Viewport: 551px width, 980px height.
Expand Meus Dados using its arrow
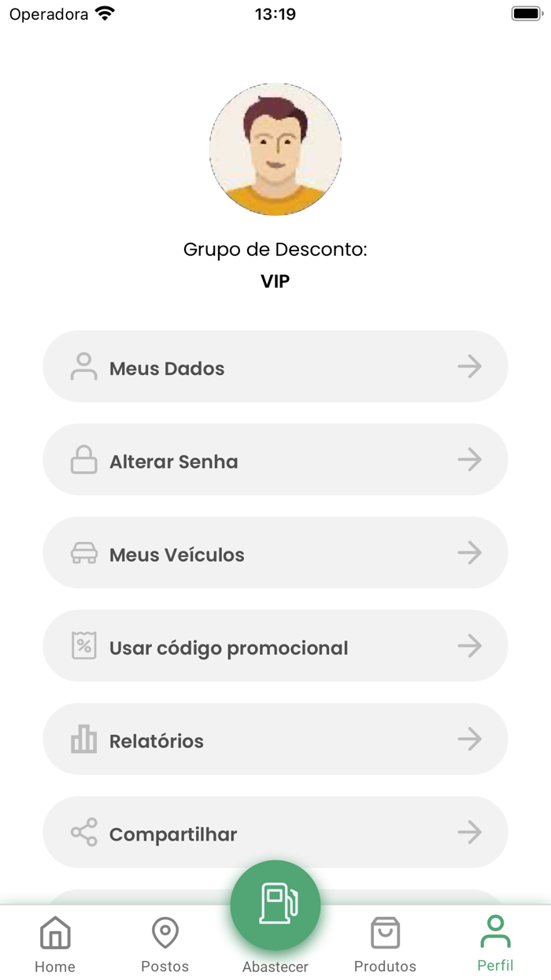point(471,366)
